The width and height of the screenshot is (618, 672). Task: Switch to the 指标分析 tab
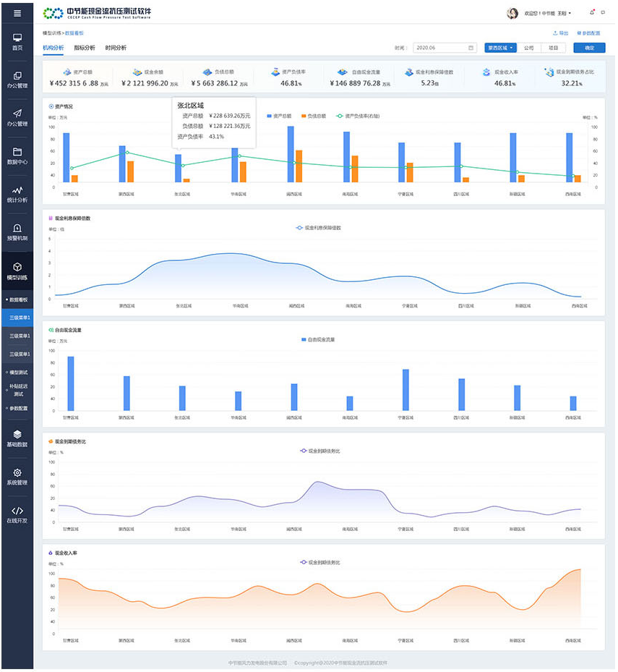84,48
